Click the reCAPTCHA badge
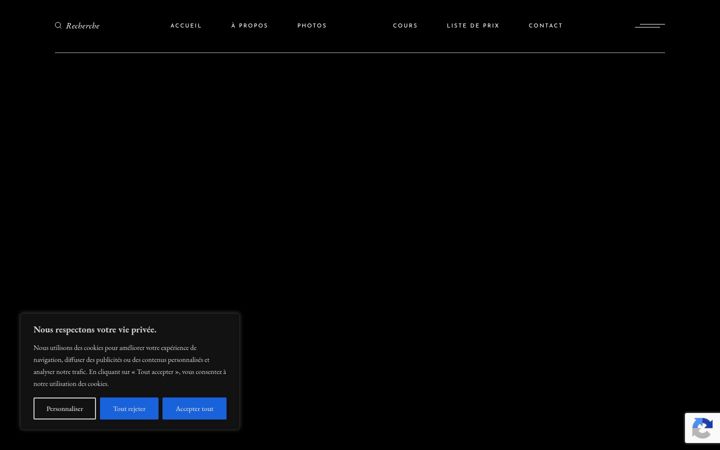 tap(702, 428)
